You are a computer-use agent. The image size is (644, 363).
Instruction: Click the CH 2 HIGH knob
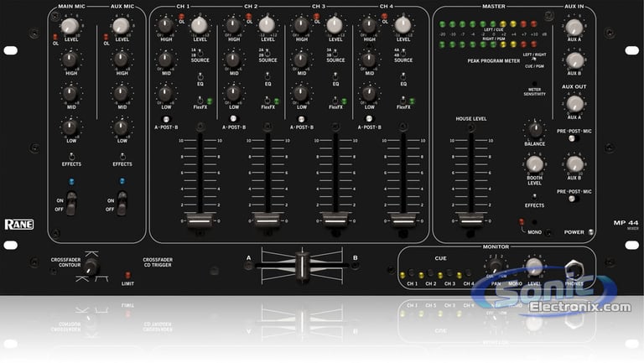(x=233, y=25)
